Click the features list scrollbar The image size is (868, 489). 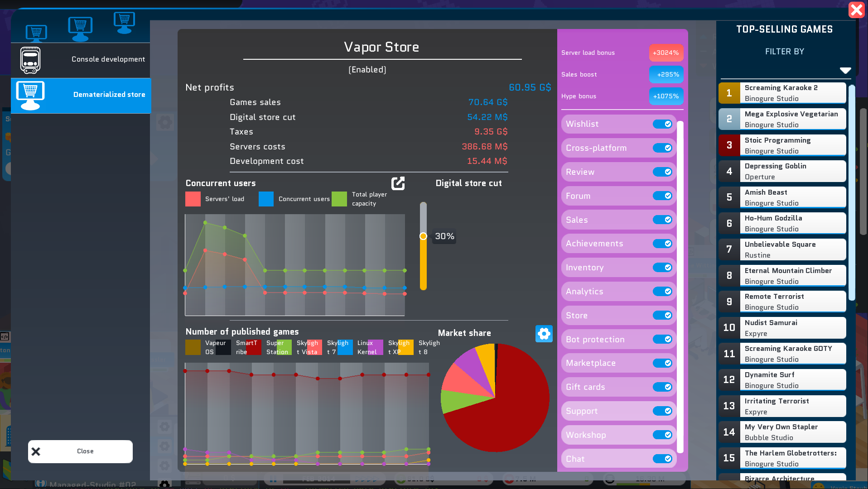click(680, 287)
